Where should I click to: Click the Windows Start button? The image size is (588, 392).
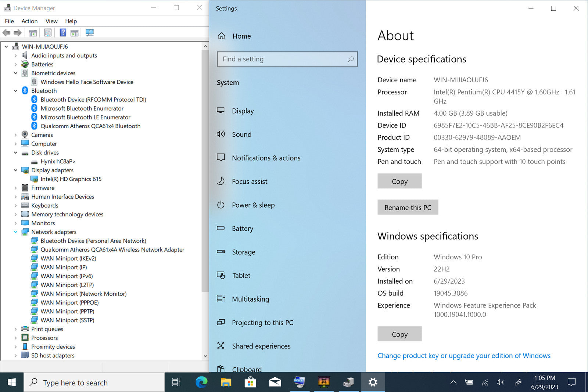tap(11, 382)
